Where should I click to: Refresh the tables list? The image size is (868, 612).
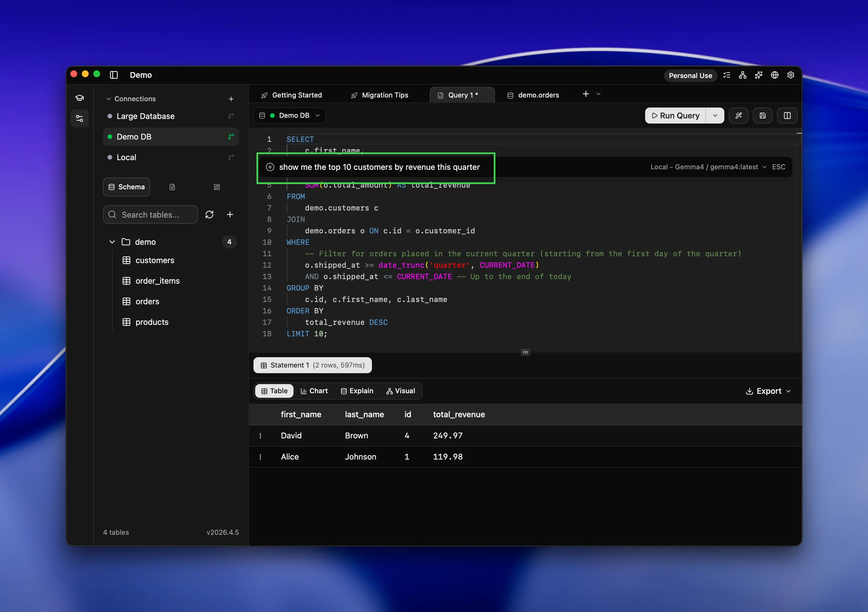point(209,214)
